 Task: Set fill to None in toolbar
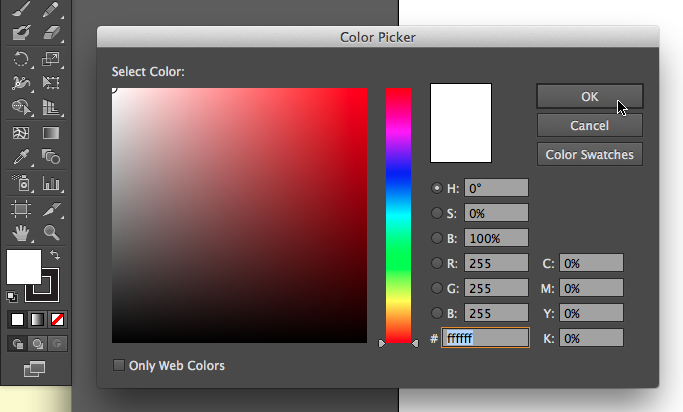57,320
